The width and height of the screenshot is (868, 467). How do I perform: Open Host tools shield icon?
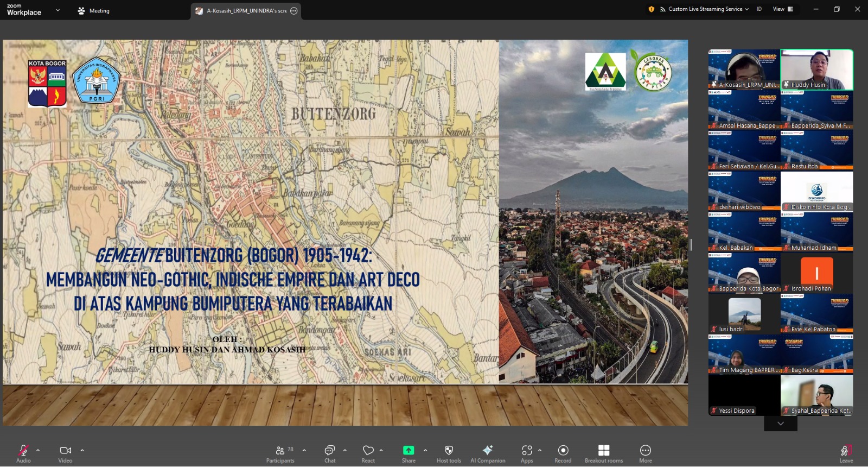[x=449, y=451]
